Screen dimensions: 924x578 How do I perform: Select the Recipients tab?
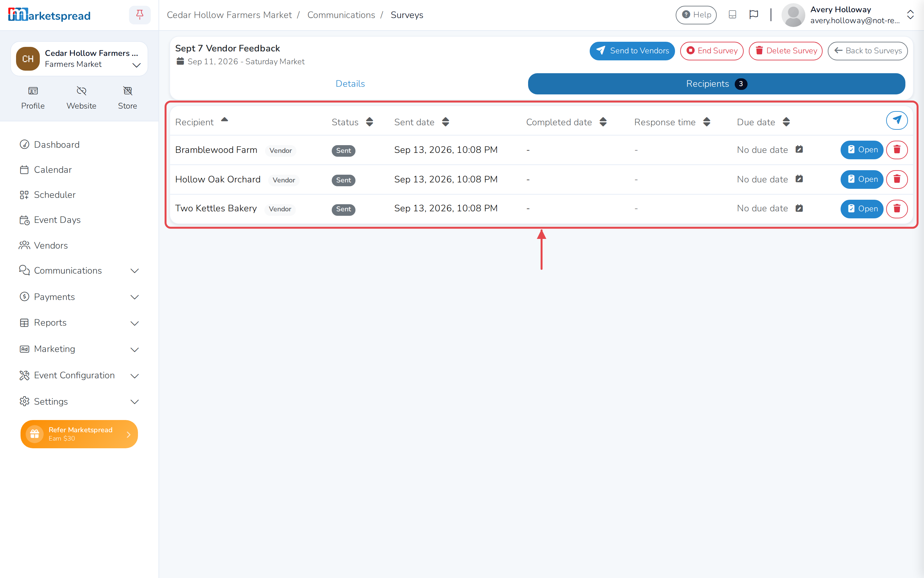716,84
